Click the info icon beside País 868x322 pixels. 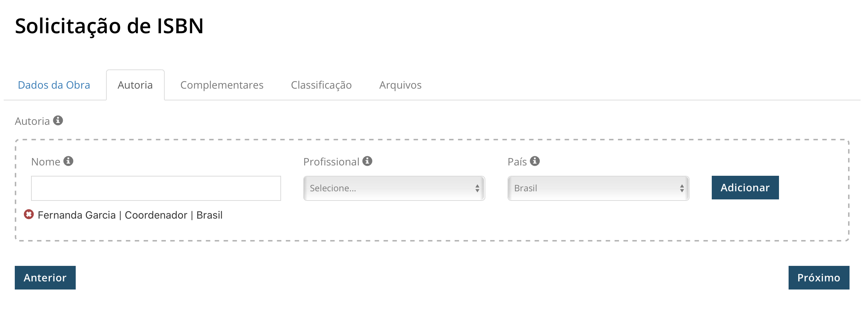tap(535, 161)
